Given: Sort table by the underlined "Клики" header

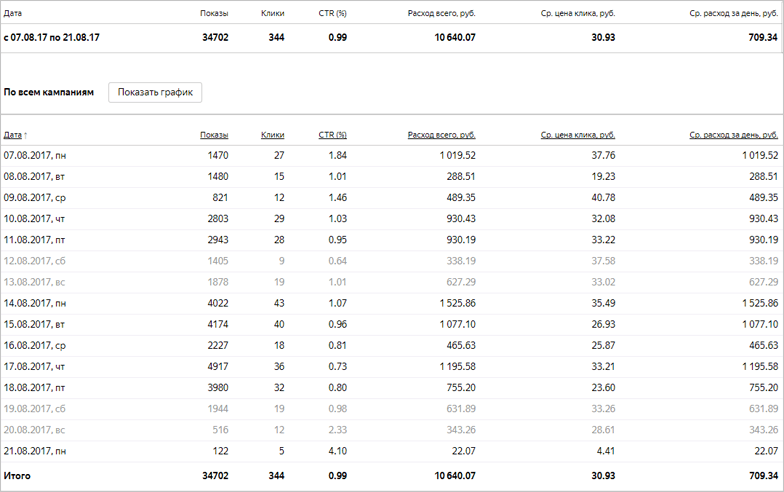Looking at the screenshot, I should point(272,135).
